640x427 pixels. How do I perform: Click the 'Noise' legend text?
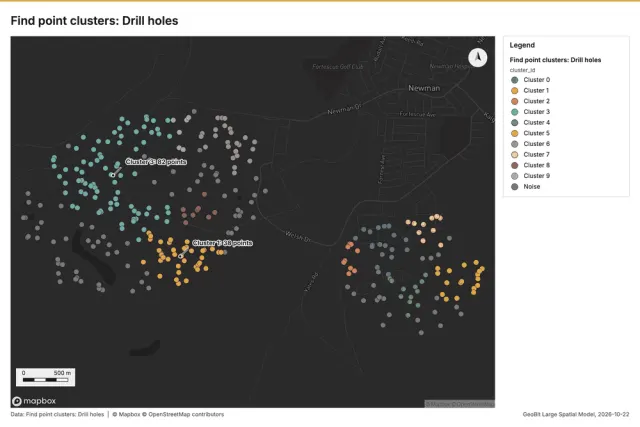532,187
